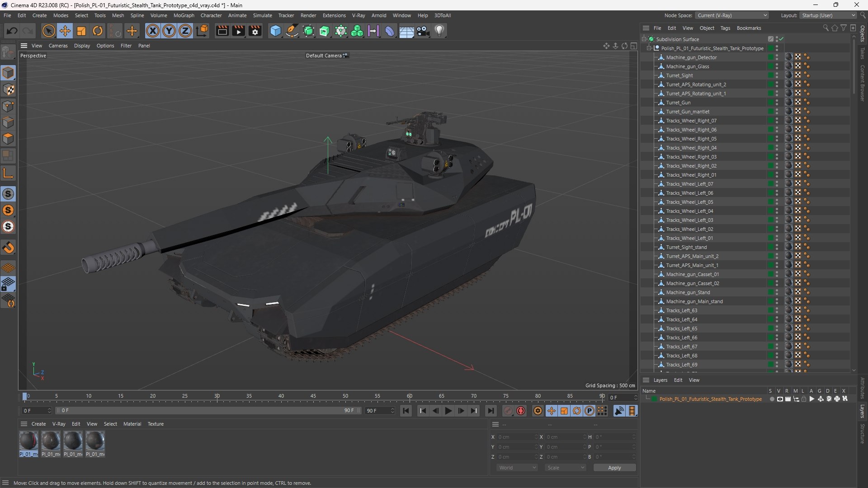
Task: Click the Spline Pen icon
Action: [x=292, y=31]
